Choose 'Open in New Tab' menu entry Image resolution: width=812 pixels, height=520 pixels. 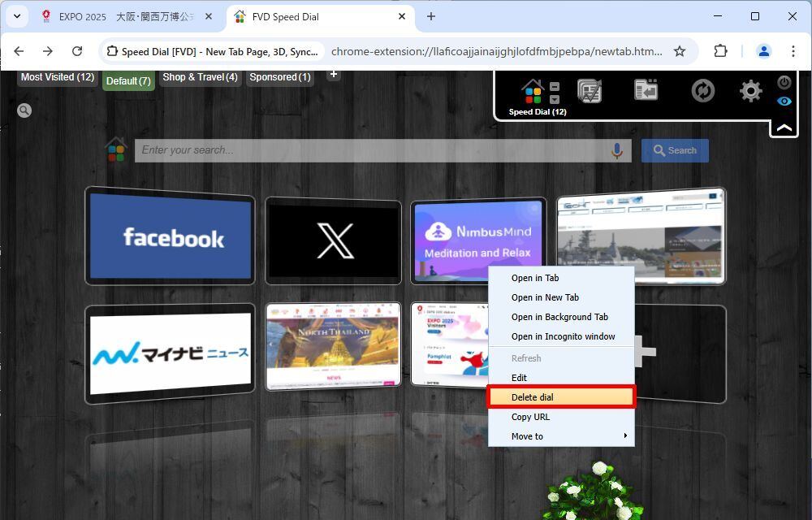(561, 298)
